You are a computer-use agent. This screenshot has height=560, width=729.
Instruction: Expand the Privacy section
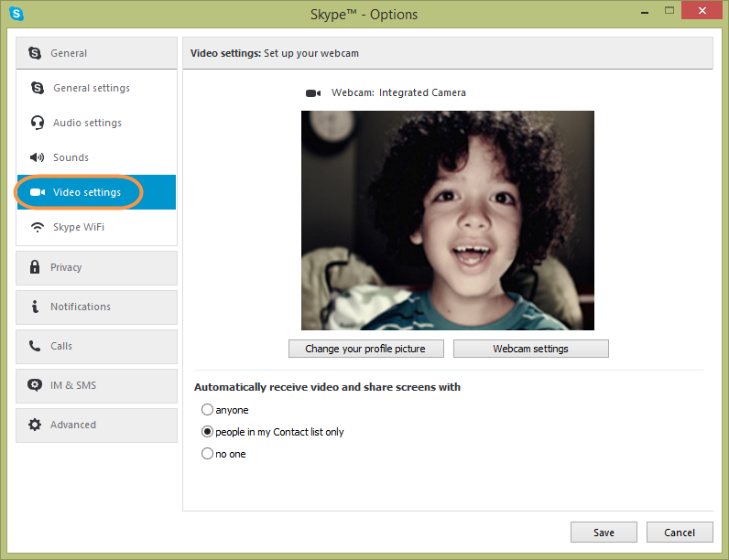point(96,268)
